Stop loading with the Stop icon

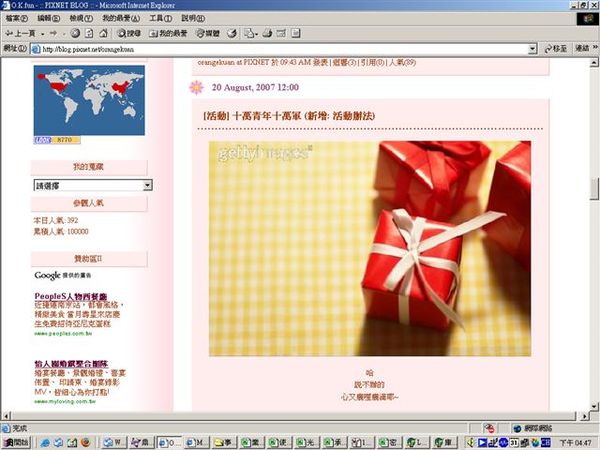(x=75, y=34)
